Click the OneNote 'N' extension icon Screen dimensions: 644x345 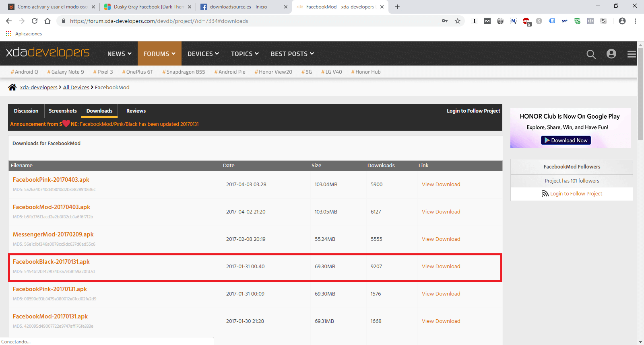click(513, 21)
